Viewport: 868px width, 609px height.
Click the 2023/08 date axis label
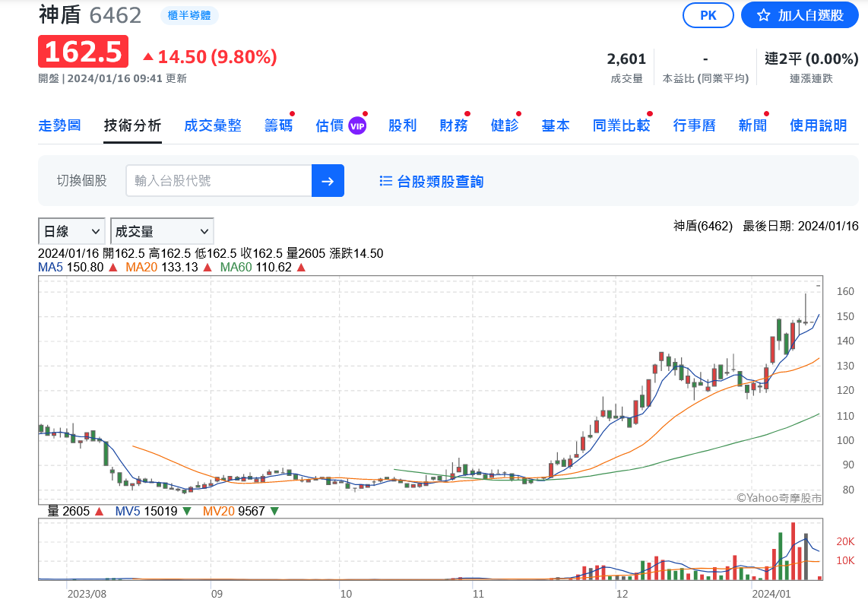pyautogui.click(x=87, y=594)
